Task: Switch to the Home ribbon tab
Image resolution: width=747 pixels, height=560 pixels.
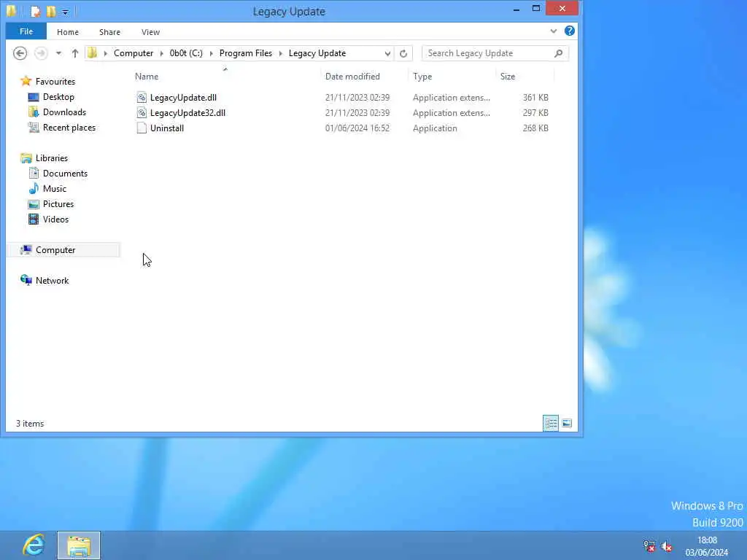Action: (68, 32)
